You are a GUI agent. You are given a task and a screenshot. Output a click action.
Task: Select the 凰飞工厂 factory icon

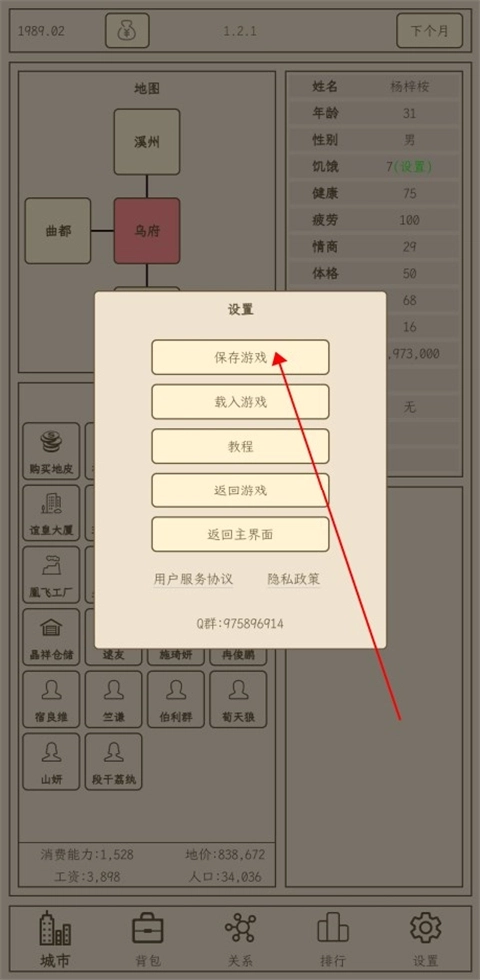point(51,575)
